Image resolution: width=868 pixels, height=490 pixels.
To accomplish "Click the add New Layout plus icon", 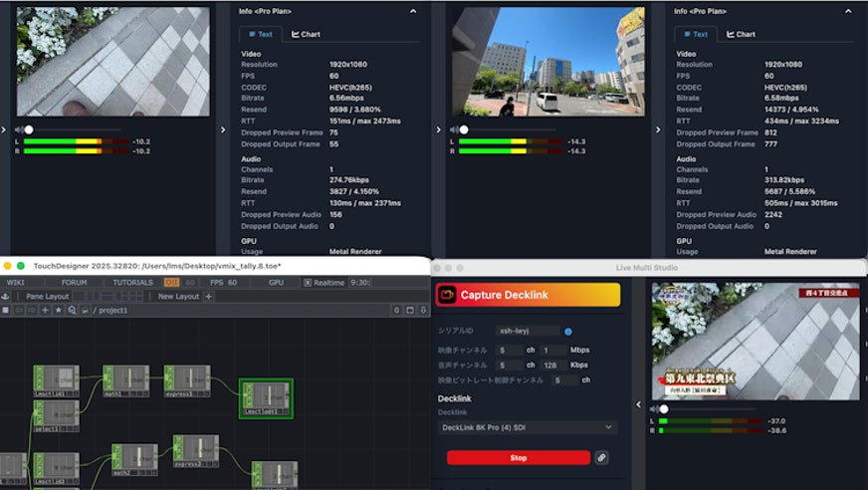I will [209, 296].
